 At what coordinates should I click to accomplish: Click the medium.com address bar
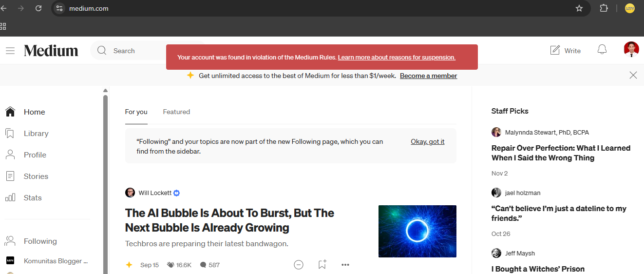(322, 8)
